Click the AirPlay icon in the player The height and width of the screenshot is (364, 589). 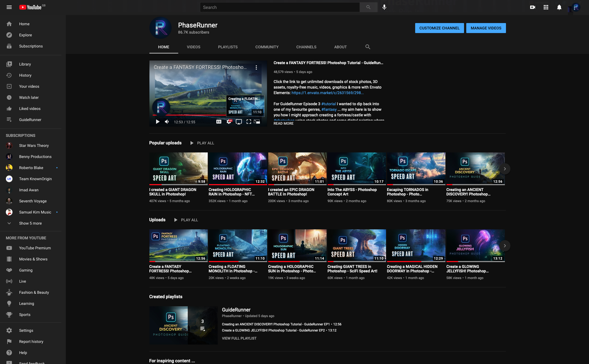coord(239,122)
